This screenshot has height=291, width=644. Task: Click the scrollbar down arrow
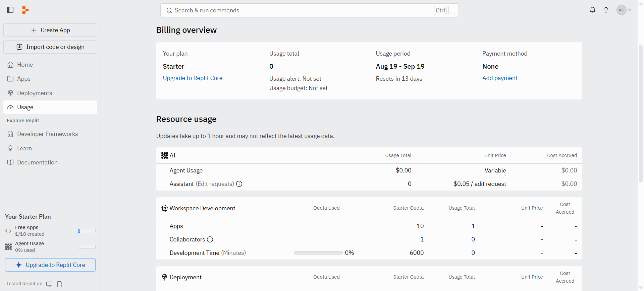641,288
